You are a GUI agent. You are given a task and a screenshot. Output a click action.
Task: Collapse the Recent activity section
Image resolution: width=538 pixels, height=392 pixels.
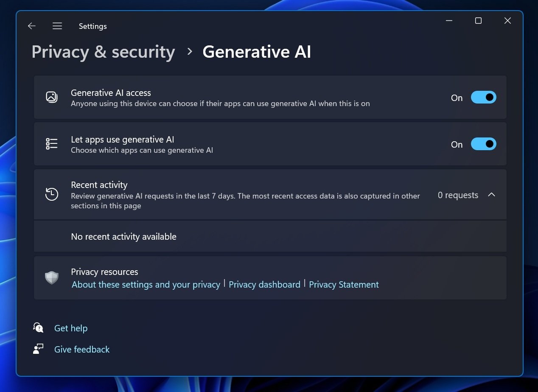(x=492, y=195)
